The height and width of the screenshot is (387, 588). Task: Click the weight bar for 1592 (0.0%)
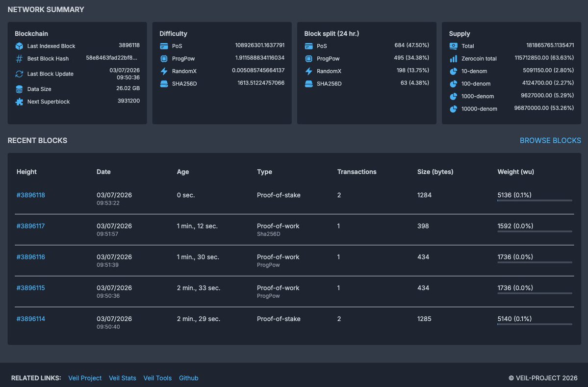click(535, 232)
